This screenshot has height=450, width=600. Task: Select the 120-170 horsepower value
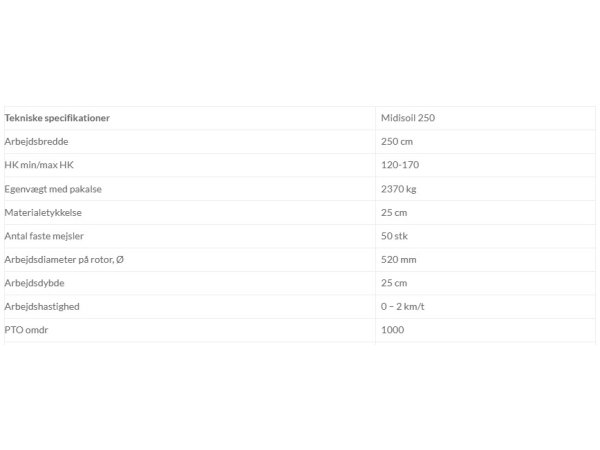pyautogui.click(x=400, y=165)
